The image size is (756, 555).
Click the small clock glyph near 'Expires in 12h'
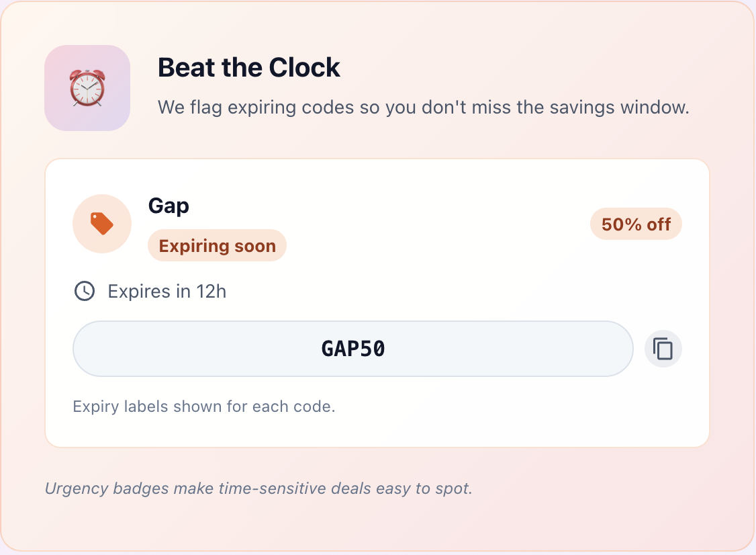[84, 291]
